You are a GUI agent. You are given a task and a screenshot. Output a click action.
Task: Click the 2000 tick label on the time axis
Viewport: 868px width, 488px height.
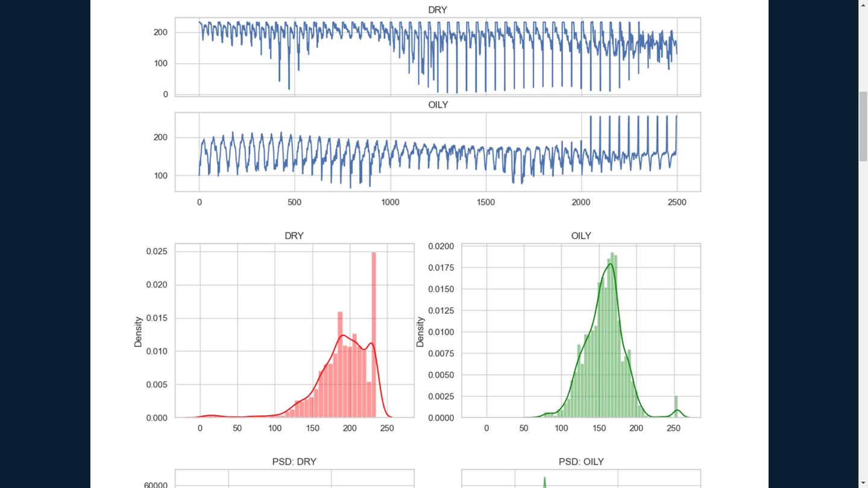pos(581,202)
